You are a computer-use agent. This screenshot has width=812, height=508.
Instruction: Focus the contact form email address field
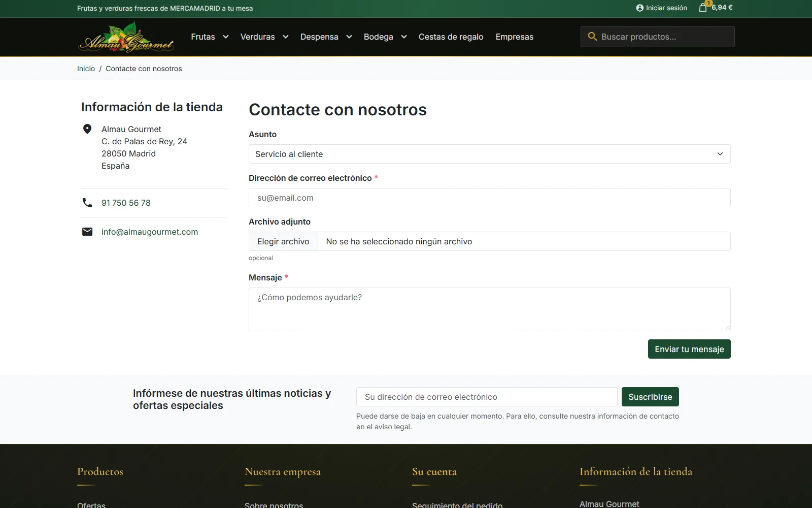(490, 198)
